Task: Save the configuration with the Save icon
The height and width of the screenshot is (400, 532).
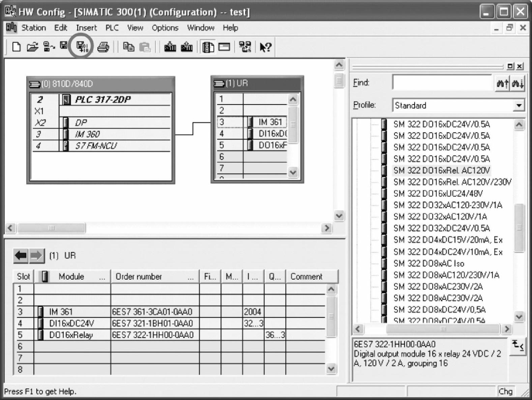Action: 64,45
